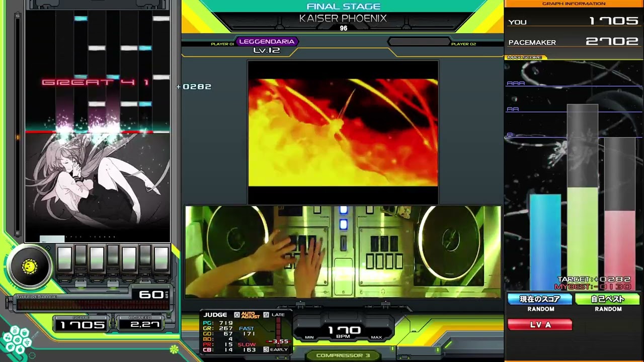The width and height of the screenshot is (644, 362).
Task: Click the pink pacemaker graph bar
Action: (620, 250)
